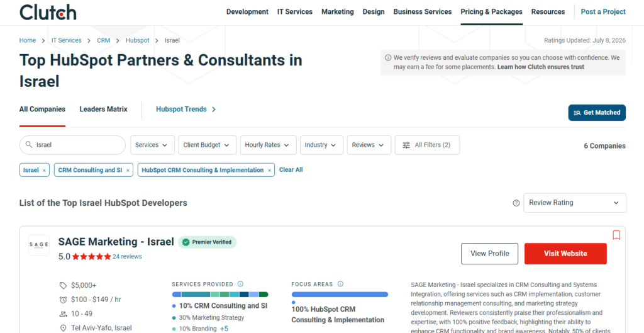The image size is (644, 333).
Task: Open the Review Rating sort dropdown
Action: (575, 203)
